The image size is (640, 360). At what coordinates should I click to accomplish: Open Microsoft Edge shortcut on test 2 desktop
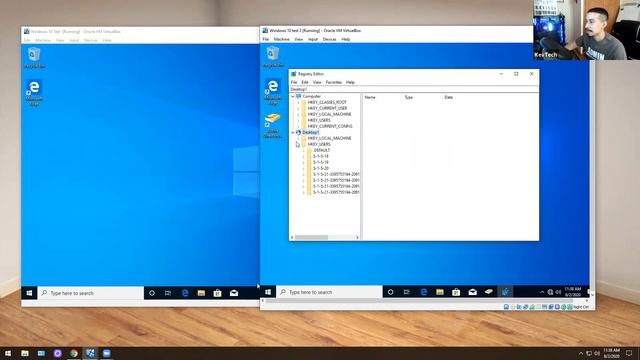click(x=273, y=92)
